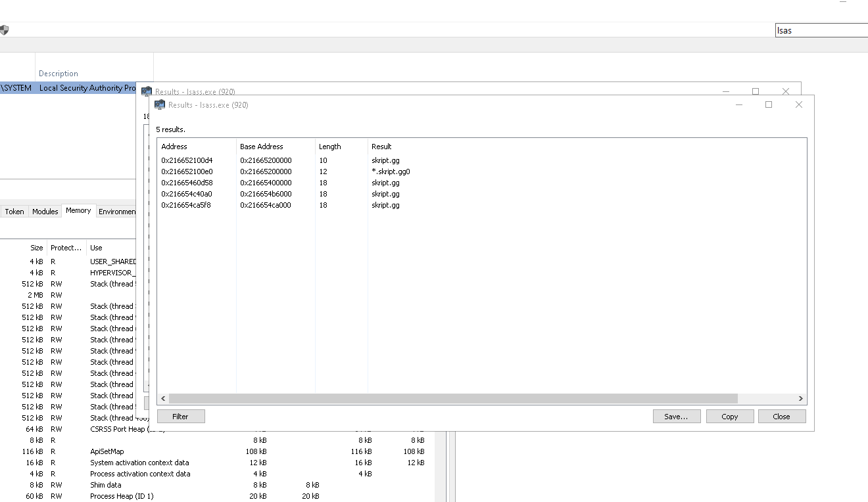Open the Memory tab
The height and width of the screenshot is (502, 868).
(x=78, y=211)
